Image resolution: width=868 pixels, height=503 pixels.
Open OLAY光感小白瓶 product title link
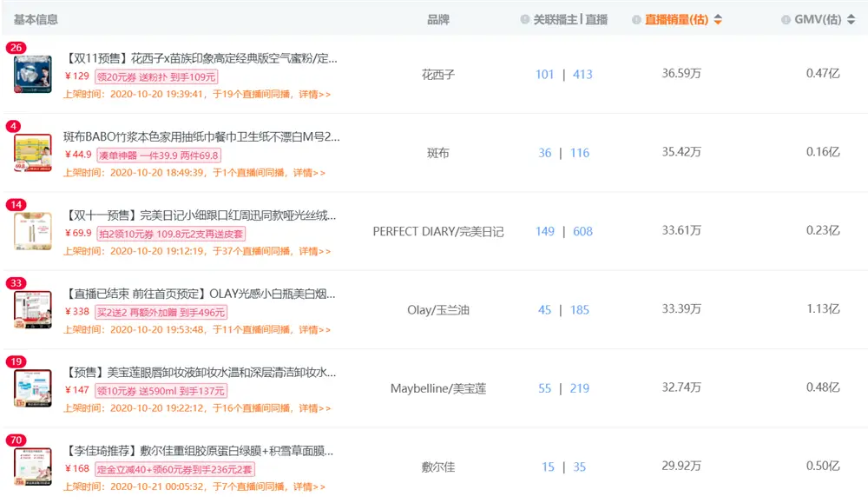pos(200,295)
